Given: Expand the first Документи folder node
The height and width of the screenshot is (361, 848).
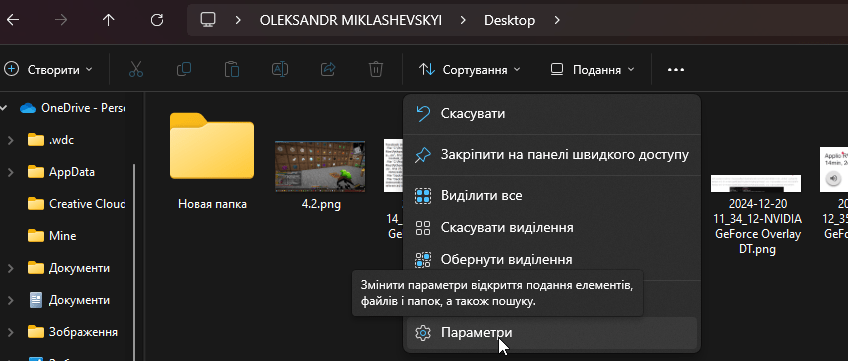Looking at the screenshot, I should click(10, 268).
